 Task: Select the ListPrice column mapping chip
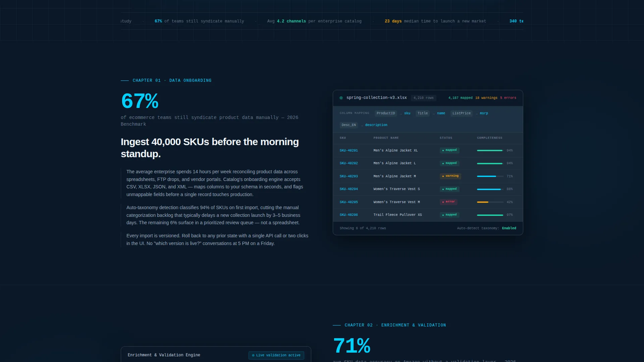pos(461,113)
